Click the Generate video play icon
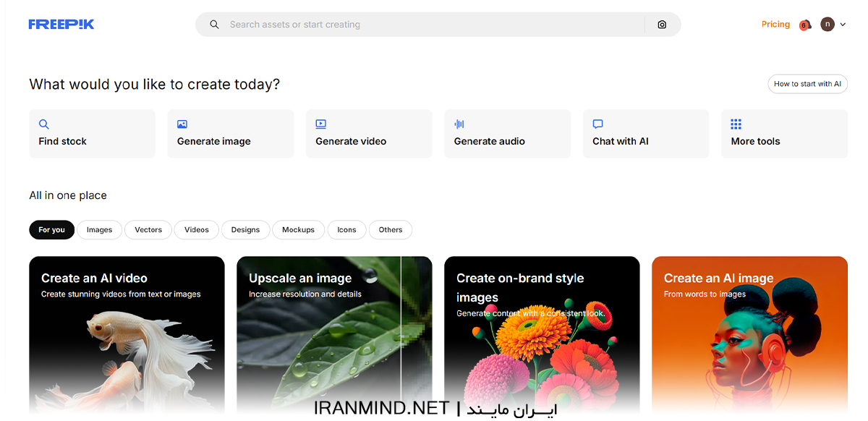 [x=321, y=124]
